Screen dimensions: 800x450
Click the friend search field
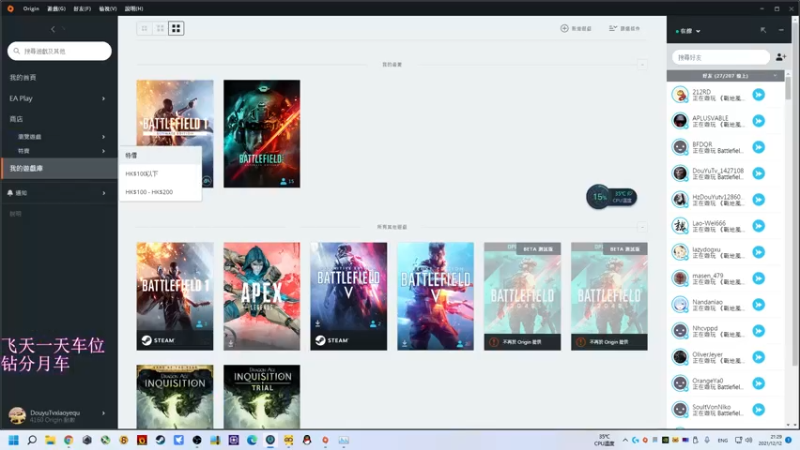tap(720, 57)
